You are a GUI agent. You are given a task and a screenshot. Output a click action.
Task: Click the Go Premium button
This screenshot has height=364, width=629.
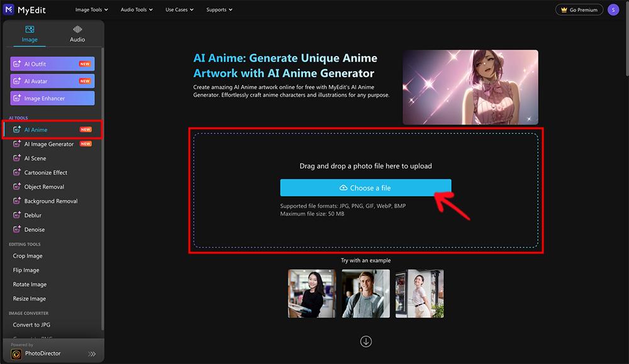579,9
